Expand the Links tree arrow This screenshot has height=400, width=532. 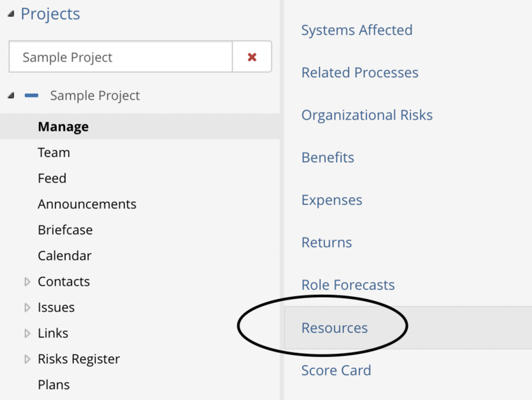click(x=28, y=334)
